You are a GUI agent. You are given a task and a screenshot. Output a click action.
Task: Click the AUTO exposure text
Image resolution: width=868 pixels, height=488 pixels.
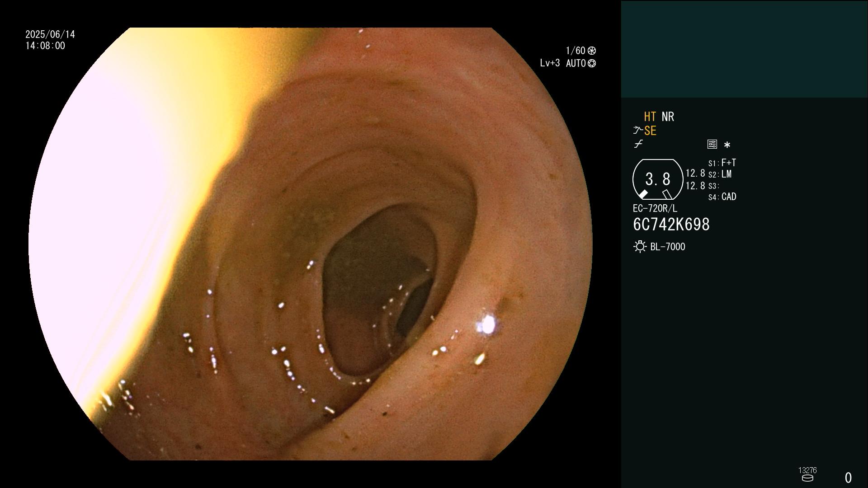click(576, 63)
